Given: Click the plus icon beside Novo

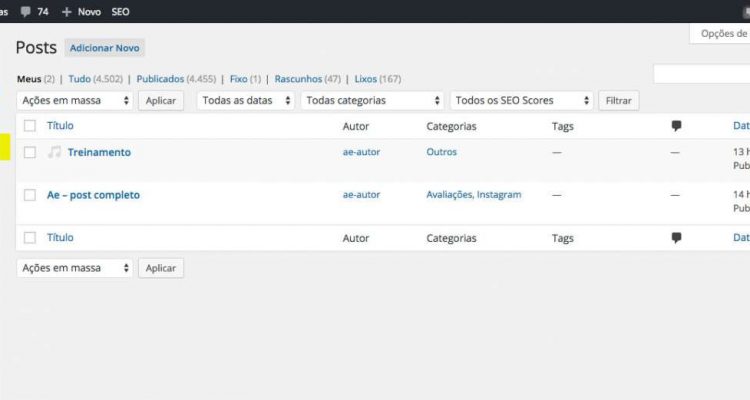Looking at the screenshot, I should [67, 12].
